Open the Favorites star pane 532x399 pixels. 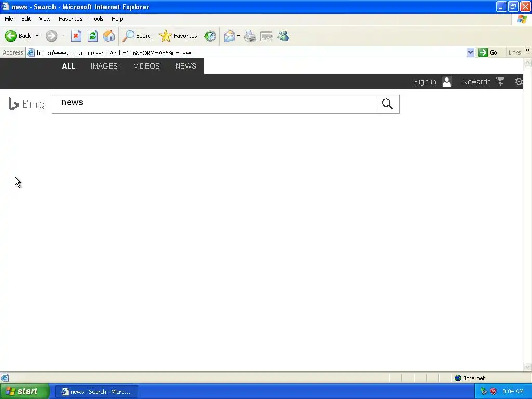pos(179,36)
